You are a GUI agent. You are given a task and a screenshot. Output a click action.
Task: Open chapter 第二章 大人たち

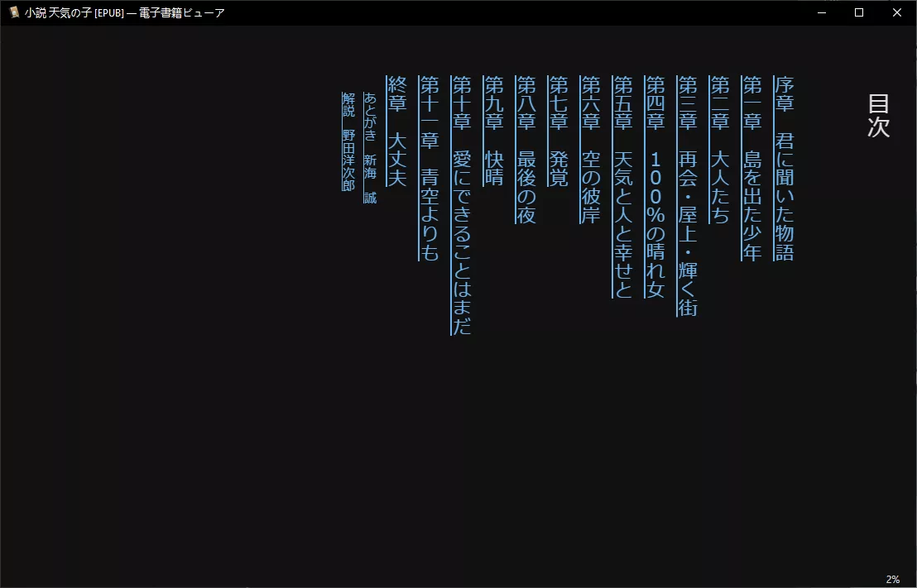[x=719, y=150]
